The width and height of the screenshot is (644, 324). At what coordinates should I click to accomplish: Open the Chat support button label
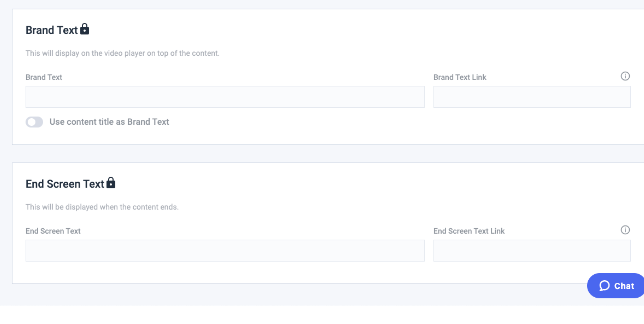tap(624, 286)
